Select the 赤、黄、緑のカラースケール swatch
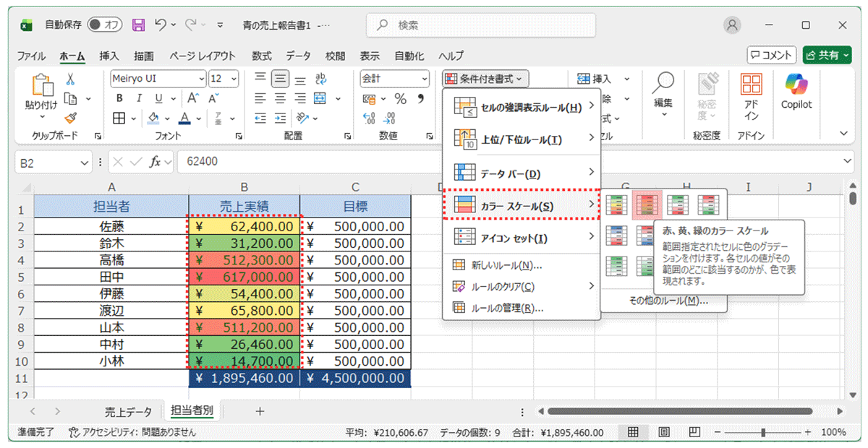 pos(647,205)
